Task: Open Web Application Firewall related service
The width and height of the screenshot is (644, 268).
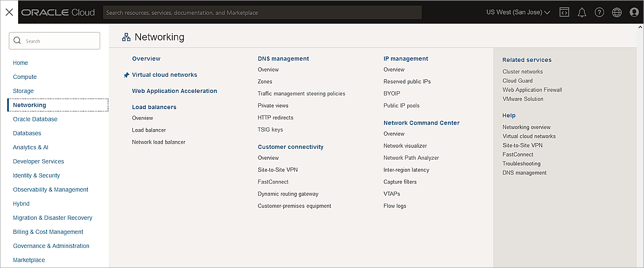Action: (532, 90)
